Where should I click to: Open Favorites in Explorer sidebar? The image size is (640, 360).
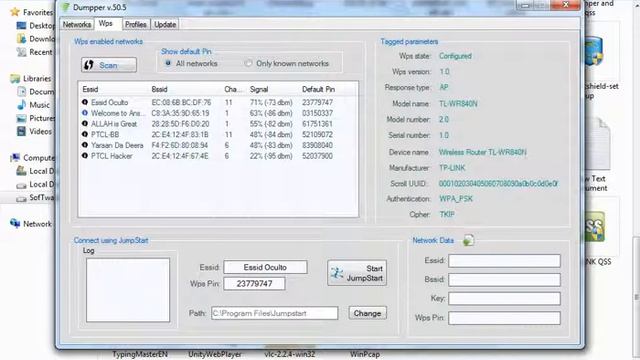pos(37,12)
